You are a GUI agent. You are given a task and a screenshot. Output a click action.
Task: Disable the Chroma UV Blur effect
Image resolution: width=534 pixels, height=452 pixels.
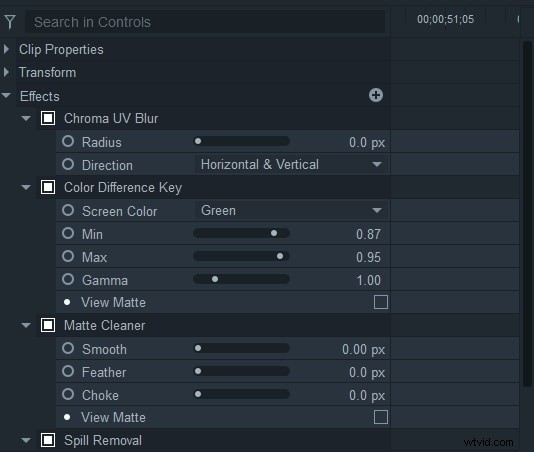point(48,119)
